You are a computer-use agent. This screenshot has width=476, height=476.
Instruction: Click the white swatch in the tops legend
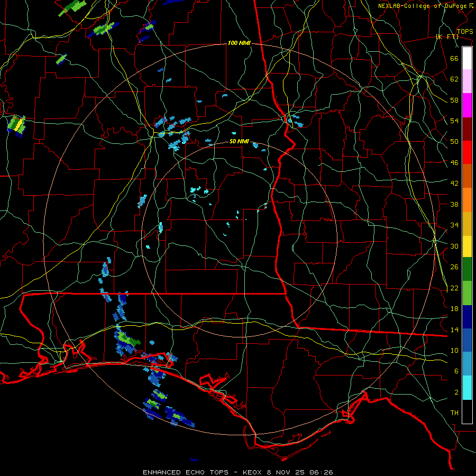pos(467,58)
